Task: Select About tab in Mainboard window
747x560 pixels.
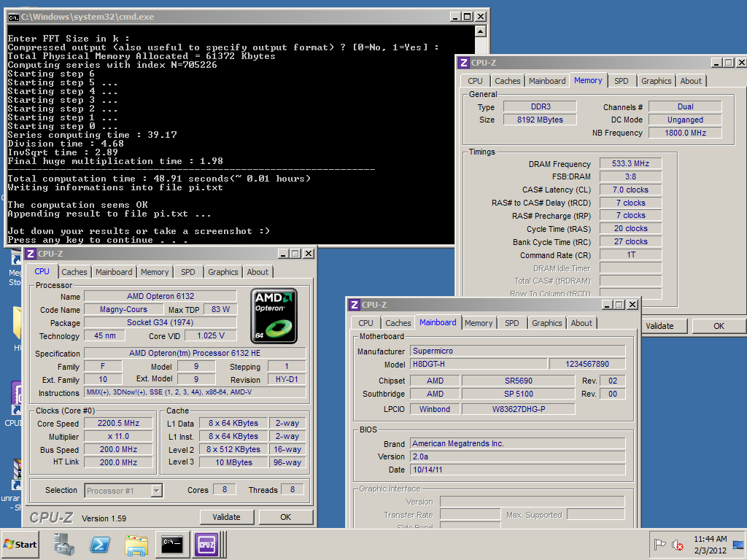Action: (x=581, y=323)
